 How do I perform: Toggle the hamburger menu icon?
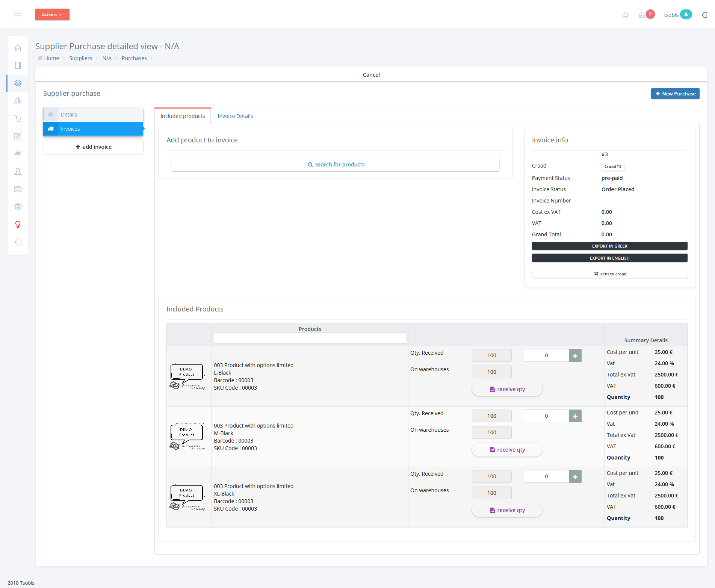tap(18, 15)
